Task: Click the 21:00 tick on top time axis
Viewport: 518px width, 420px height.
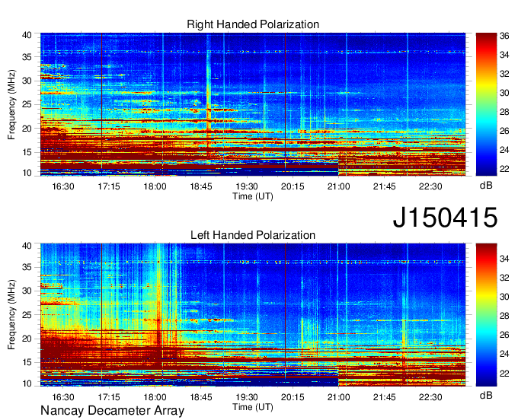Action: [x=339, y=186]
